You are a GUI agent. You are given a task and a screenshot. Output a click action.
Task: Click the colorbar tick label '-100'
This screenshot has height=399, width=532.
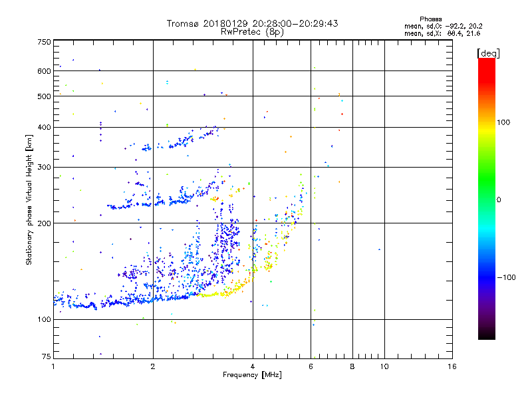tap(507, 277)
